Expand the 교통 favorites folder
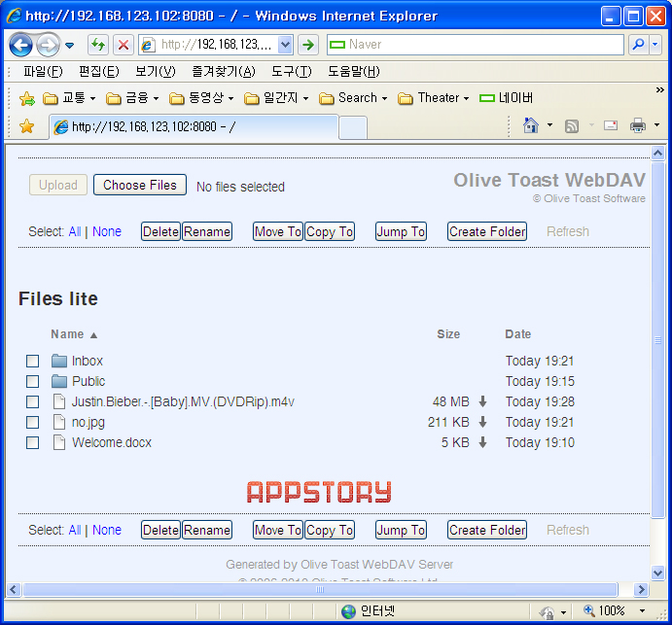Screen dimensions: 672x625 [69, 98]
